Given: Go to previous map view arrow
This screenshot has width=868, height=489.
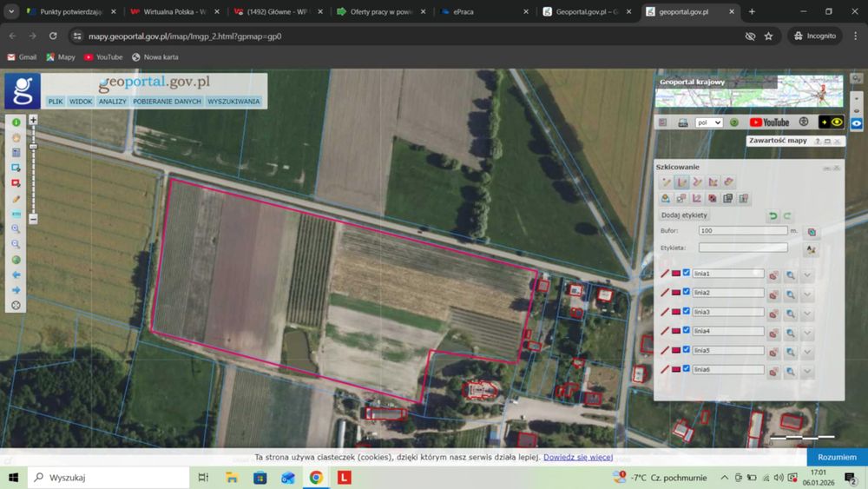Looking at the screenshot, I should click(x=16, y=274).
